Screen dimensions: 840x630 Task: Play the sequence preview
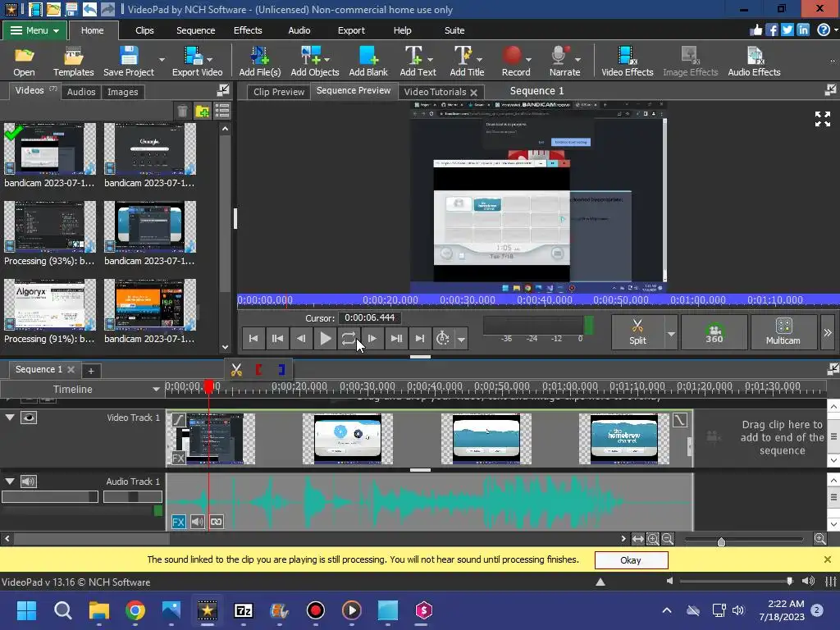tap(325, 339)
